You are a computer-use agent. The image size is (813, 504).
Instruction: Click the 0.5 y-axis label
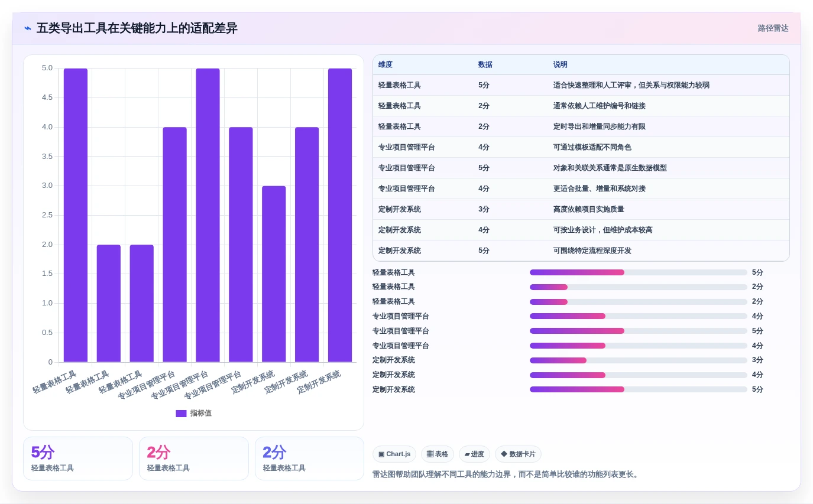pos(47,333)
